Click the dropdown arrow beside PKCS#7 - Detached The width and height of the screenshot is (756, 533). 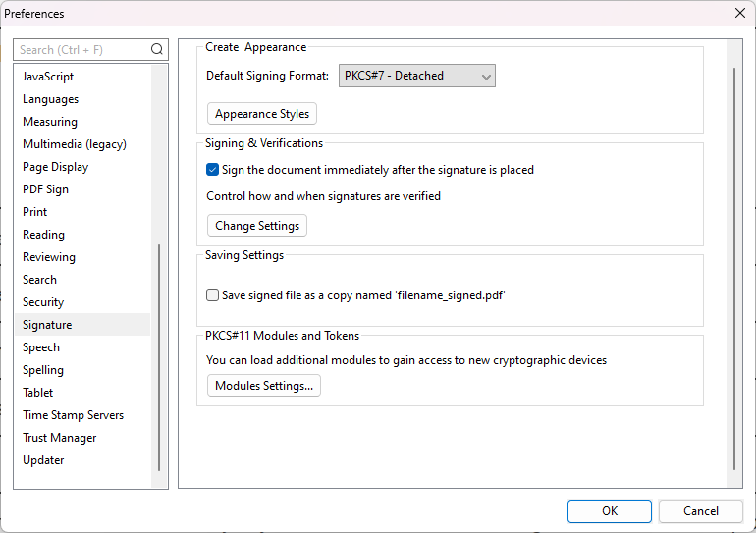pos(486,77)
